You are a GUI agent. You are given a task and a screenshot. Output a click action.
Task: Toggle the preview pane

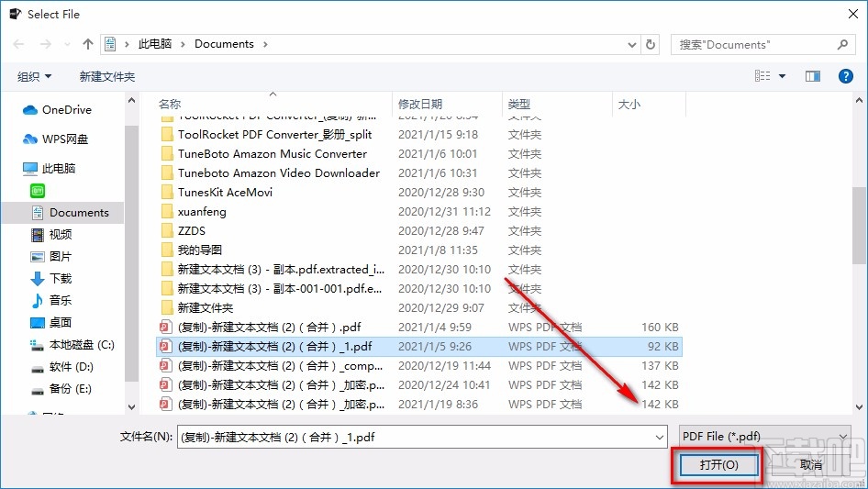pyautogui.click(x=813, y=76)
